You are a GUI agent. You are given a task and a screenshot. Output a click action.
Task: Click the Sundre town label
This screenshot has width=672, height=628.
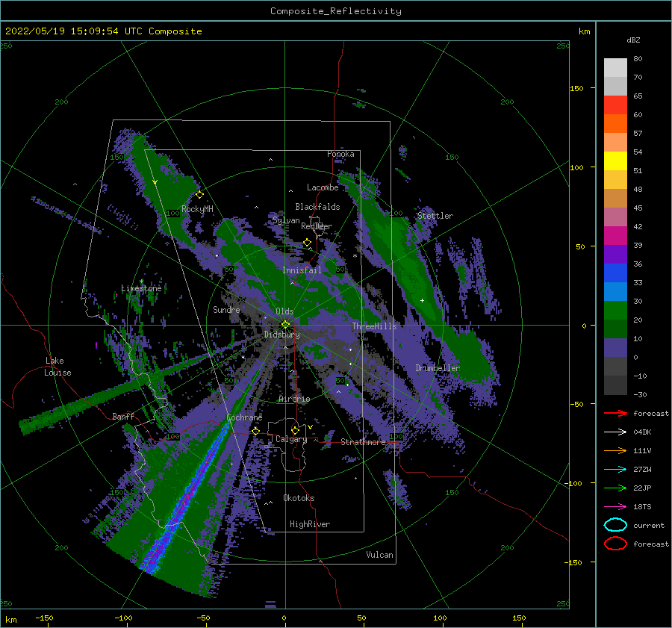pos(226,309)
